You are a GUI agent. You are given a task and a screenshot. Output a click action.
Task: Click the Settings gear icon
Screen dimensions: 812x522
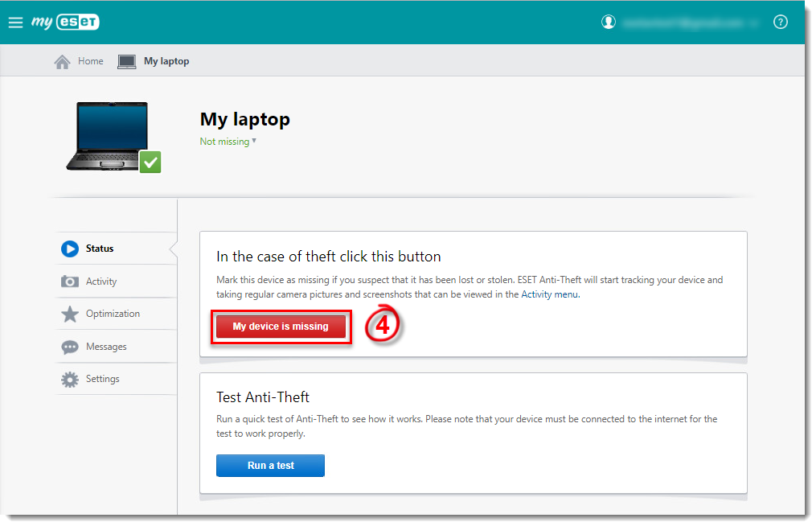(70, 380)
